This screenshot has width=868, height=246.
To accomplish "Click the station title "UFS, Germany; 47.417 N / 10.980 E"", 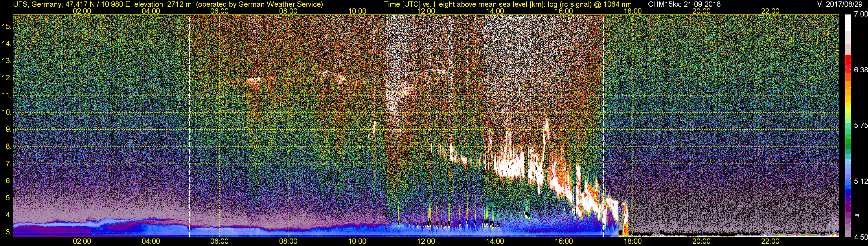I will [72, 4].
